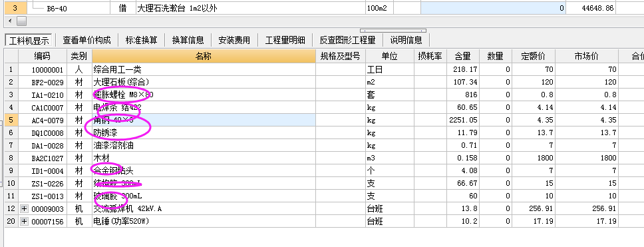This screenshot has width=644, height=247.
Task: Click the scrollbar left arrow
Action: coord(10,21)
